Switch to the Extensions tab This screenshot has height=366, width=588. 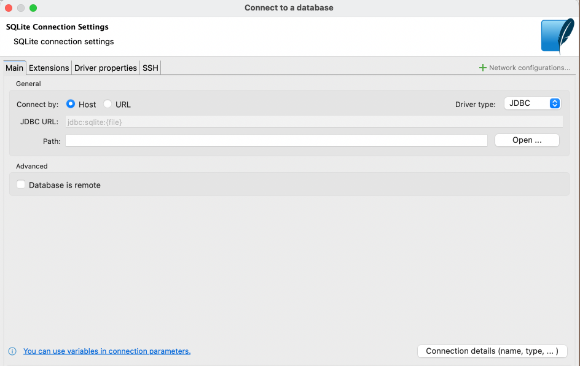click(49, 68)
